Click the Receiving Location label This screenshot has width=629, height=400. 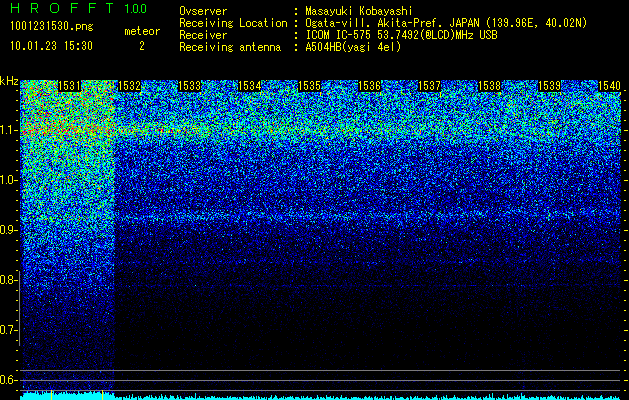(233, 23)
